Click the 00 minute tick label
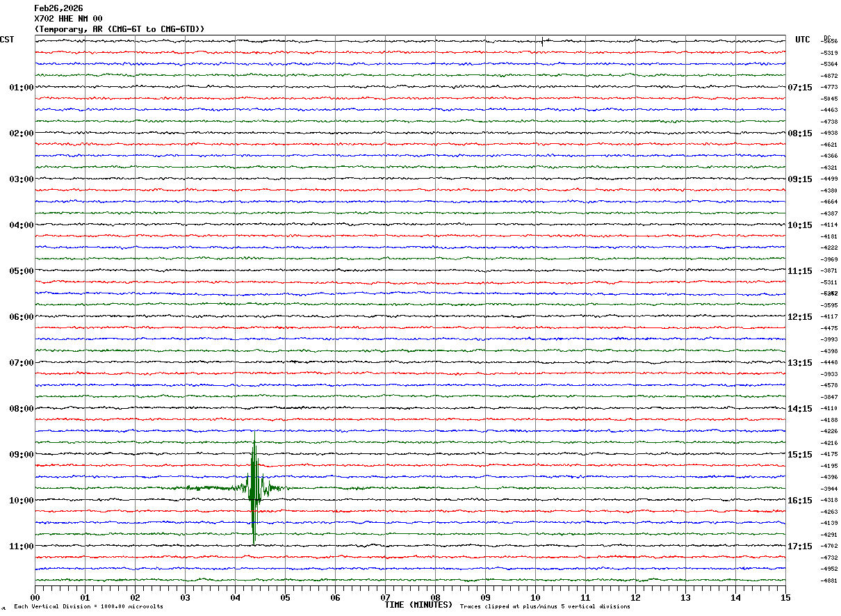Image resolution: width=841 pixels, height=616 pixels. 35,597
